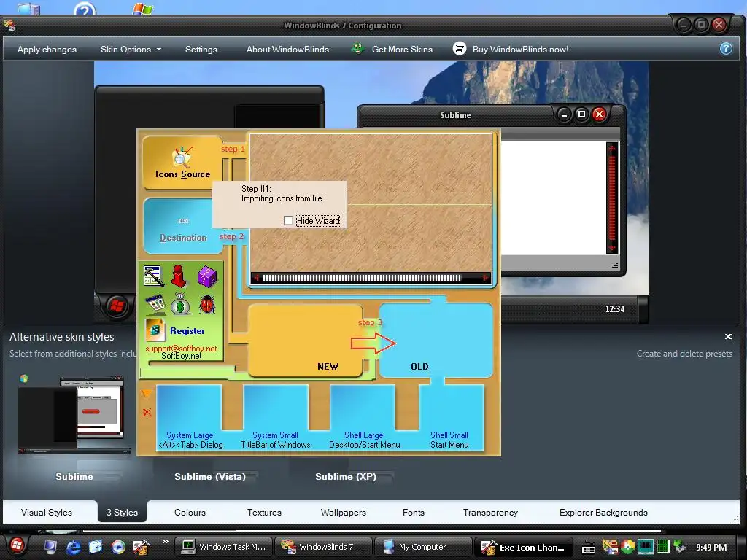Image resolution: width=747 pixels, height=560 pixels.
Task: Expand the quick launch chevron
Action: tap(166, 542)
